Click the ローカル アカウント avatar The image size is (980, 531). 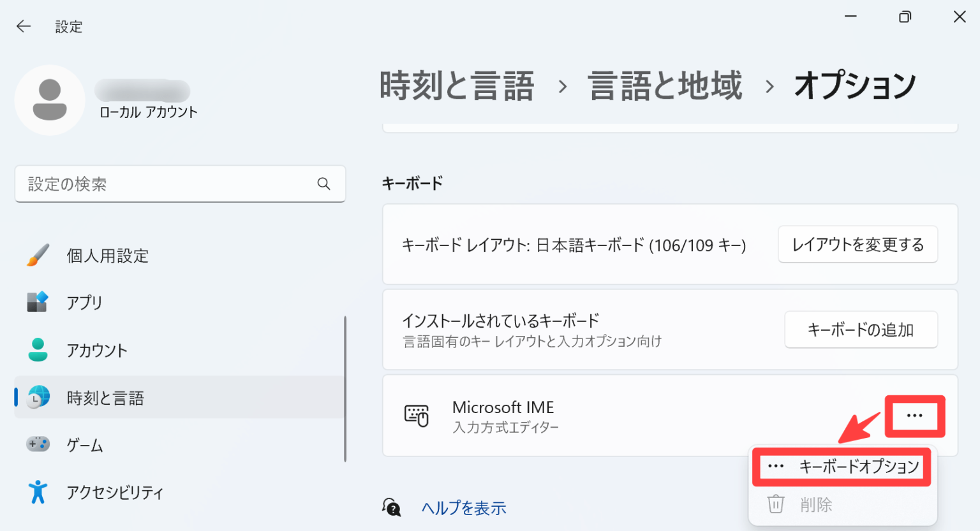pyautogui.click(x=50, y=100)
